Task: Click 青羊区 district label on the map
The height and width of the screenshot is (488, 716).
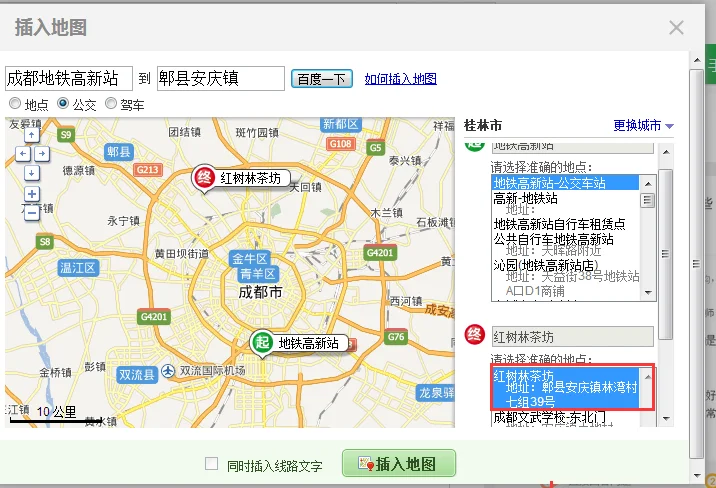Action: click(258, 274)
